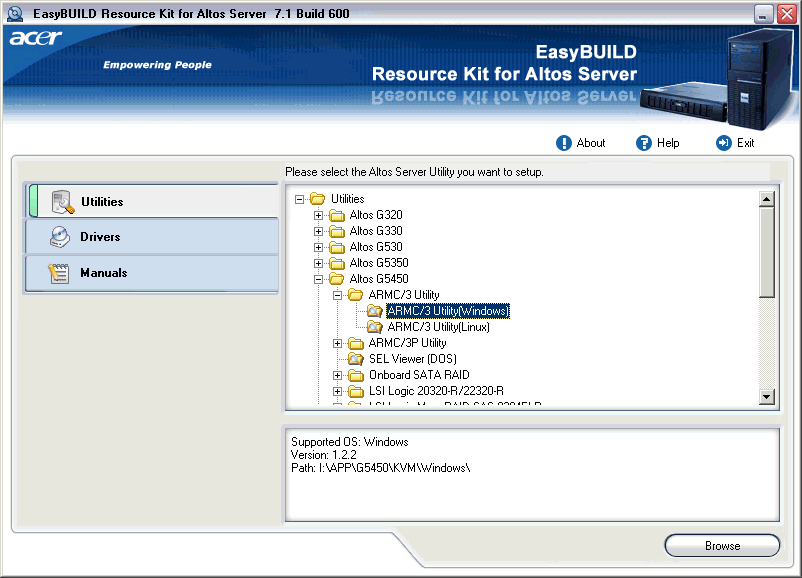Select the Altos G5350 tree label
This screenshot has height=578, width=802.
(x=379, y=263)
